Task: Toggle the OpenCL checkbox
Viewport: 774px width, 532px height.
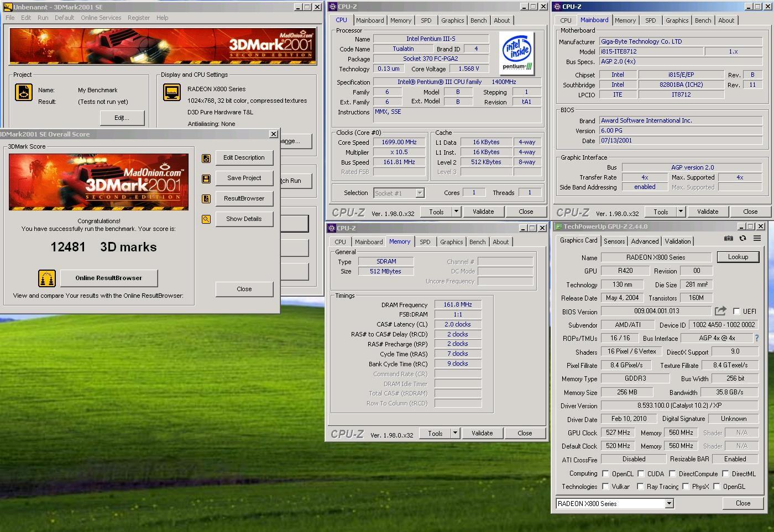Action: pos(605,473)
